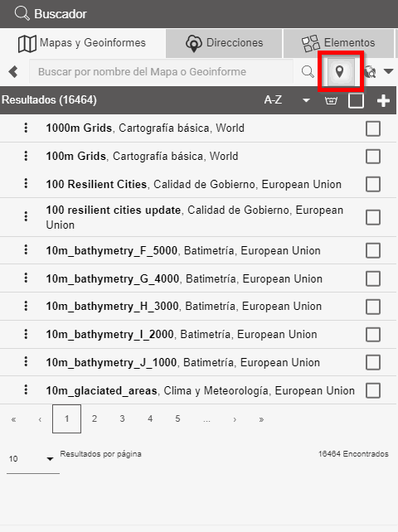Open three-dot menu for 10m_glaciated_areas
The height and width of the screenshot is (532, 398).
[26, 390]
